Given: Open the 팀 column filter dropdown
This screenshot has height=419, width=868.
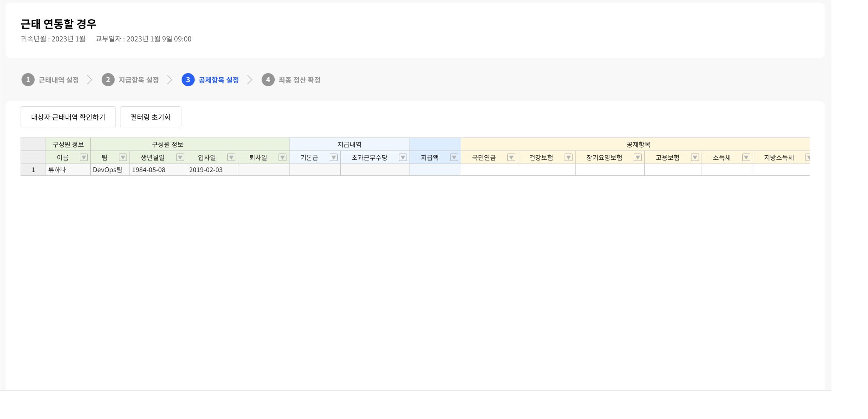Looking at the screenshot, I should pyautogui.click(x=123, y=158).
